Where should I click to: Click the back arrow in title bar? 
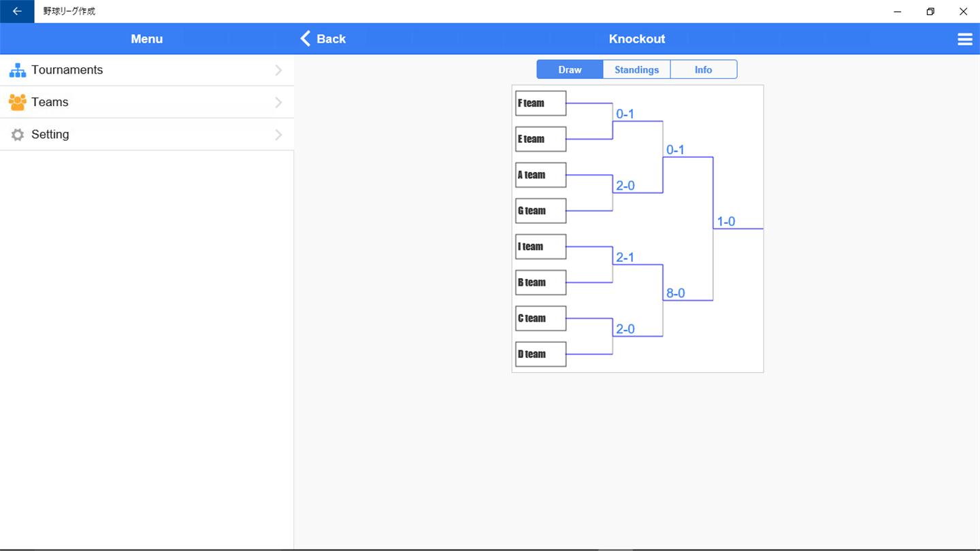[17, 12]
